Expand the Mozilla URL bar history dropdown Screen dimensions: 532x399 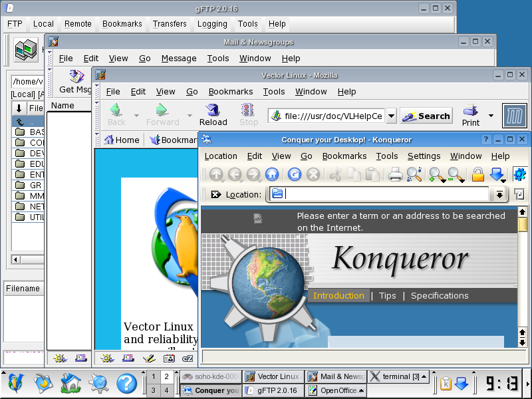391,116
